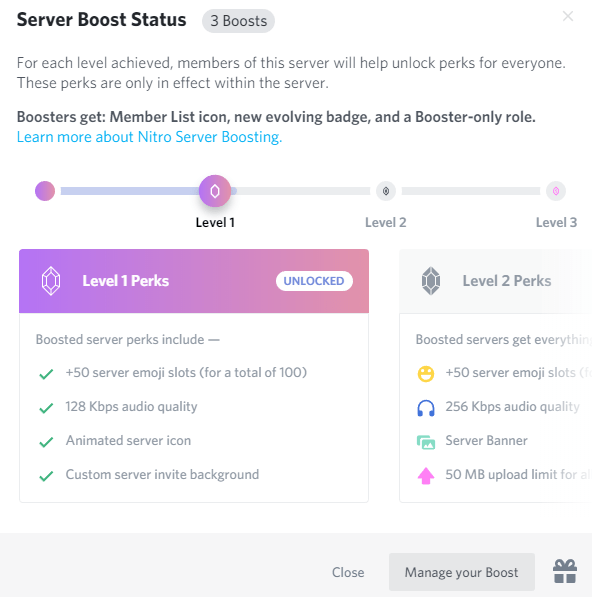Screen dimensions: 592x597
Task: Click the checkmark beside 128 Kbps audio quality
Action: click(x=46, y=408)
